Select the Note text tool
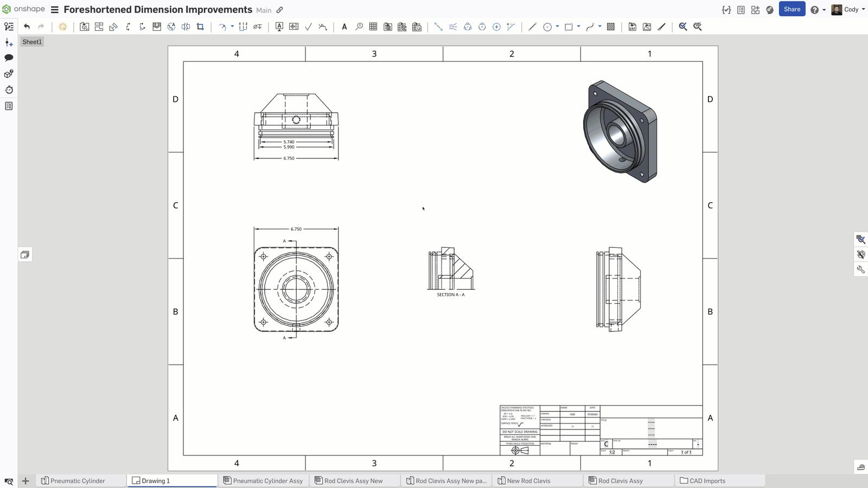This screenshot has width=868, height=488. pyautogui.click(x=344, y=27)
